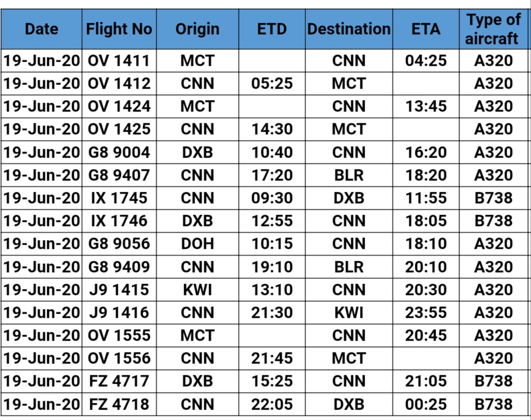Select the IX 1745 flight cell
Image resolution: width=531 pixels, height=420 pixels.
tap(119, 198)
